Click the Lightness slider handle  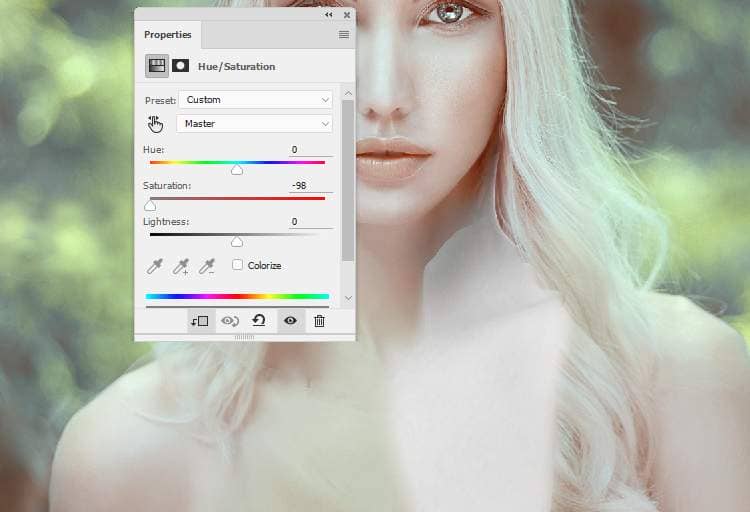click(237, 242)
